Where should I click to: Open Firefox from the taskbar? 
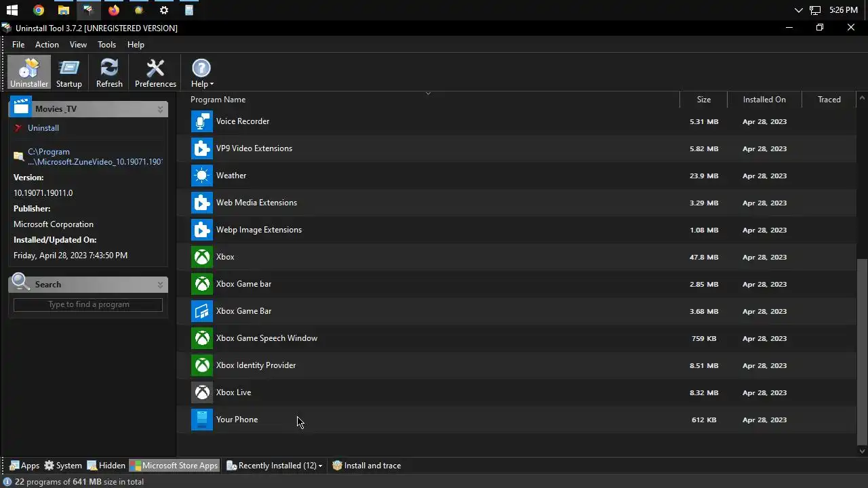(114, 10)
